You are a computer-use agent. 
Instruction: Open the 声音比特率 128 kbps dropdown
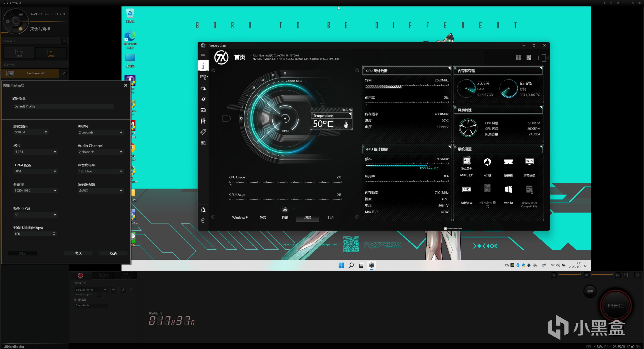click(100, 171)
